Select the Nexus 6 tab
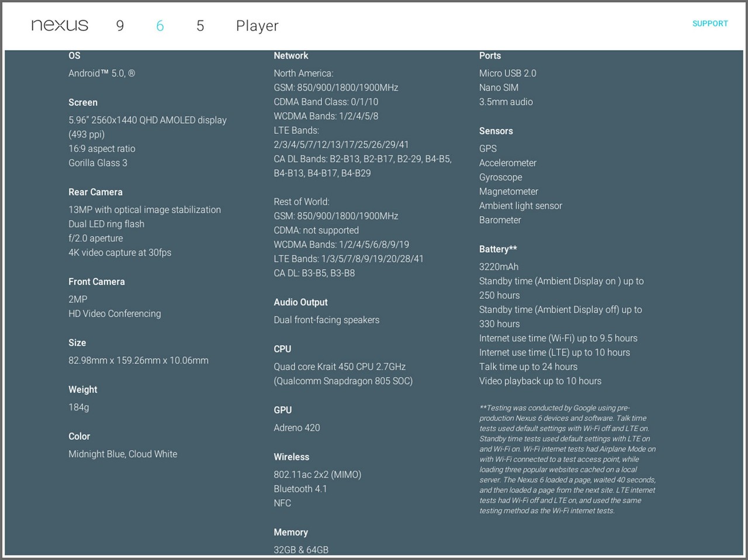 tap(160, 26)
